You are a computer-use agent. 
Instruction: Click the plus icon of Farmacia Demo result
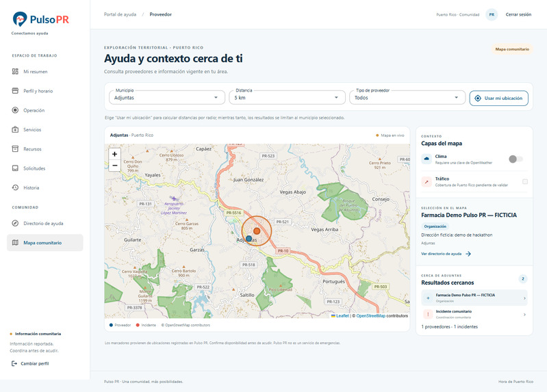coord(428,298)
